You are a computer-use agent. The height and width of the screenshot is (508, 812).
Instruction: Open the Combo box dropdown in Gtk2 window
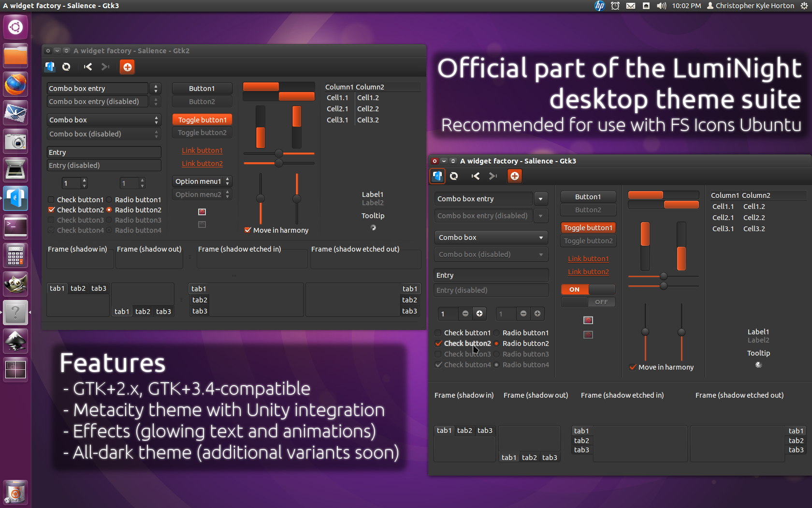pyautogui.click(x=104, y=120)
